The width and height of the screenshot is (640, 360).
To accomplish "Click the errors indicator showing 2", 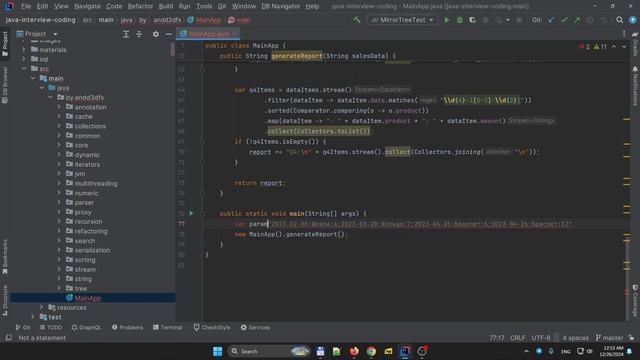I will click(584, 47).
